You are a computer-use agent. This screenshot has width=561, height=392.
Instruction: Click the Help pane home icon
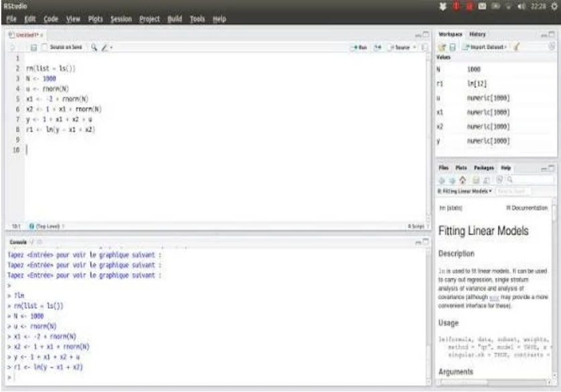(462, 180)
